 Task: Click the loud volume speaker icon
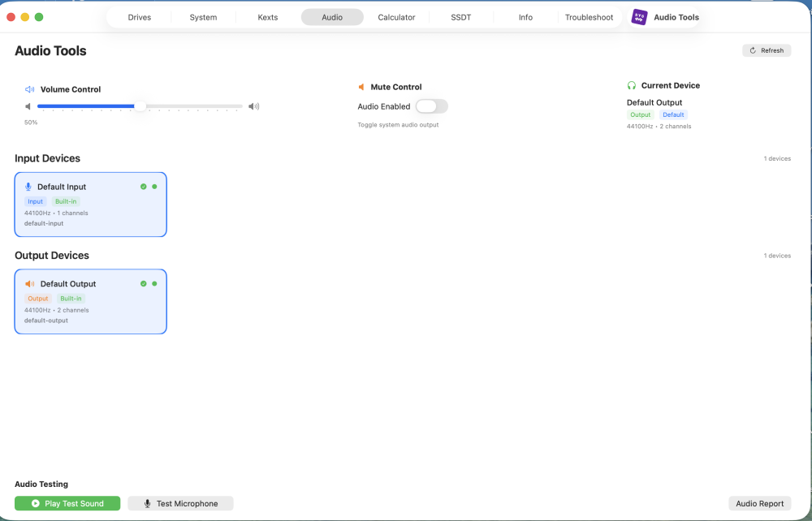pos(253,106)
